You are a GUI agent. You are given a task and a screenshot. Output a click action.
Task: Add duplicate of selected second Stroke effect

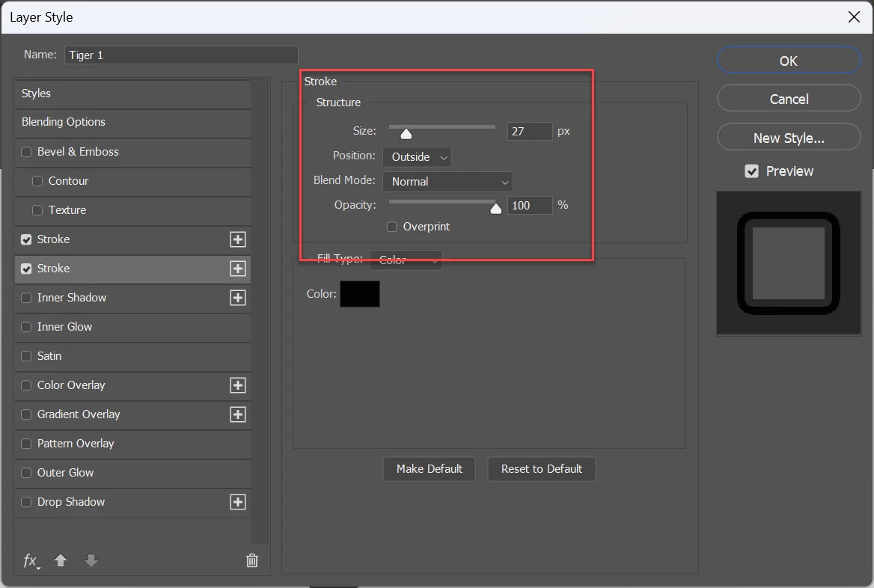tap(238, 269)
